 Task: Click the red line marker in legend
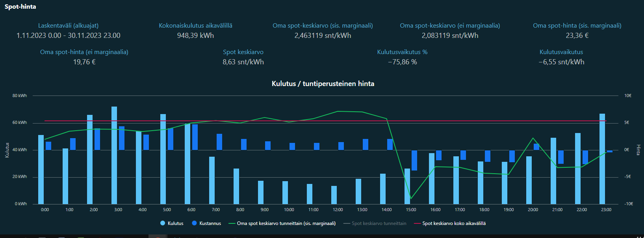click(417, 223)
